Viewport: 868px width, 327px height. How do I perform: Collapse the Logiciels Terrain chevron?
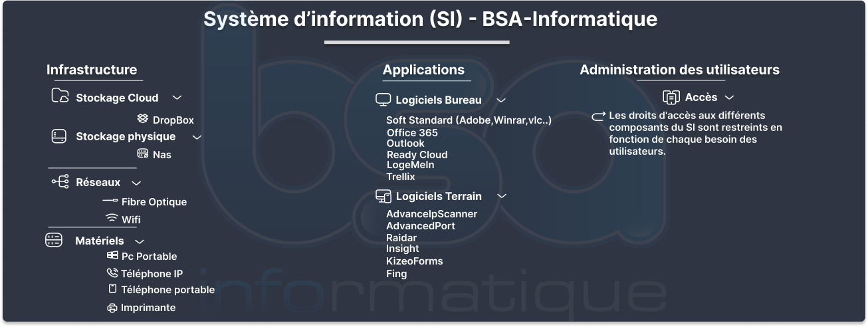502,196
